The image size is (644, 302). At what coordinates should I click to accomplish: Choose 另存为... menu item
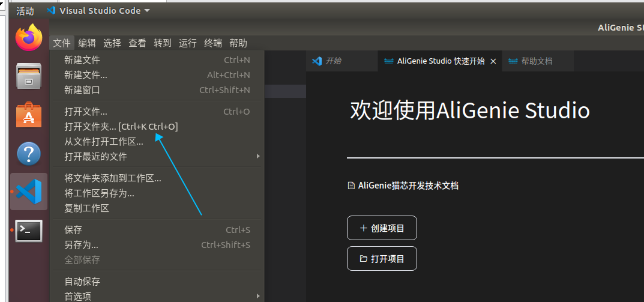pyautogui.click(x=157, y=245)
